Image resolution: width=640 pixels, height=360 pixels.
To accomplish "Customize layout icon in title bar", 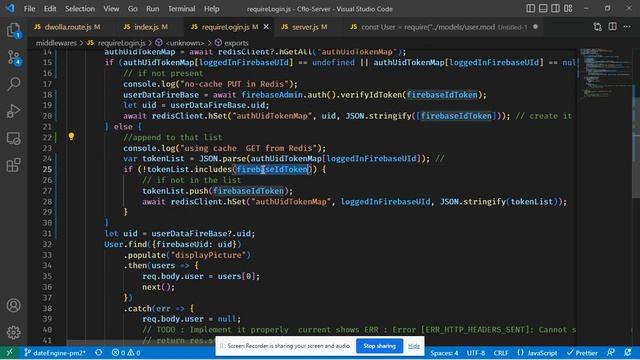I will coord(568,8).
